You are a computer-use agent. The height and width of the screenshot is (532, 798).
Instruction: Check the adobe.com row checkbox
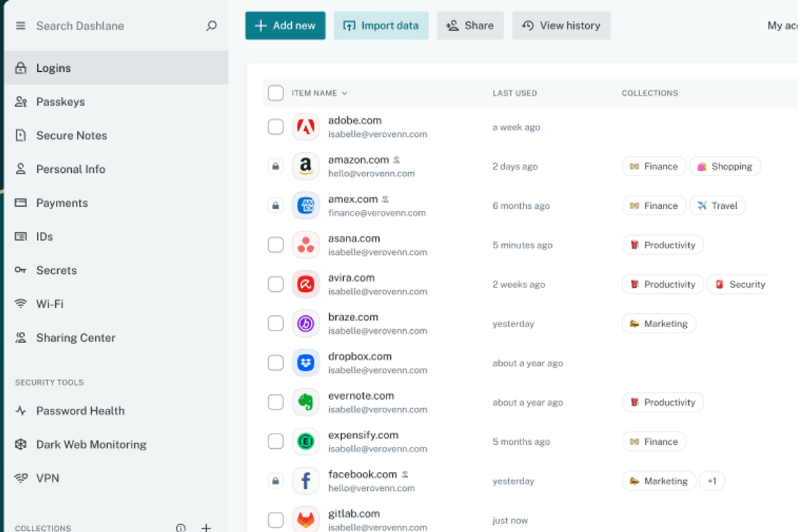(x=275, y=127)
